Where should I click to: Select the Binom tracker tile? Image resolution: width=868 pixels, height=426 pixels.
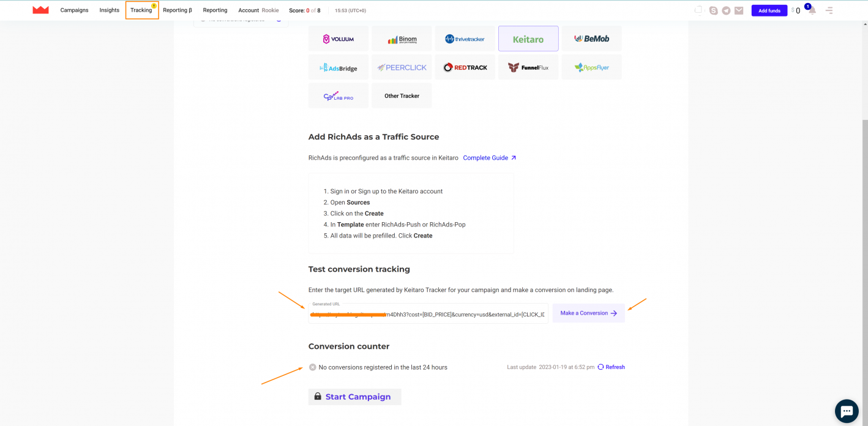(x=402, y=39)
